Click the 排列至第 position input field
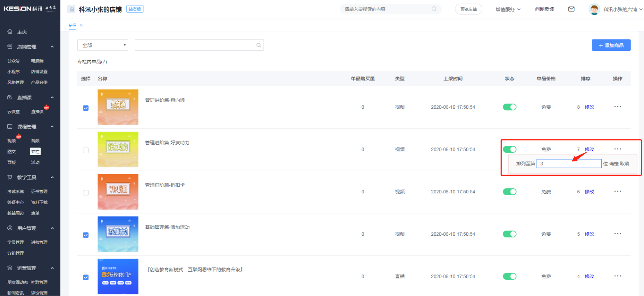644x296 pixels. click(x=569, y=164)
